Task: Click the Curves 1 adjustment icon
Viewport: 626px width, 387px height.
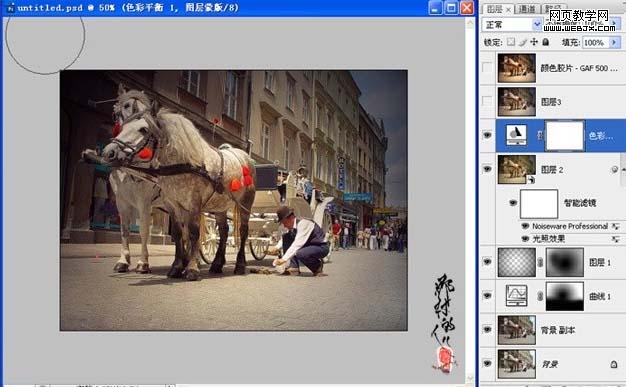Action: [x=516, y=296]
